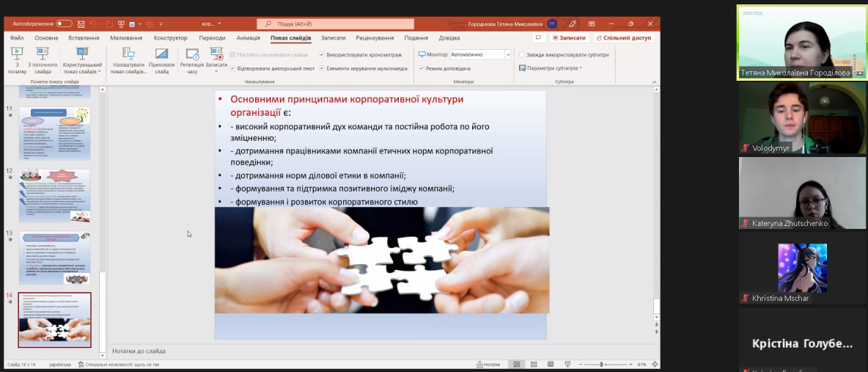The height and width of the screenshot is (372, 868).
Task: Click the save icon in title bar
Action: tap(80, 24)
